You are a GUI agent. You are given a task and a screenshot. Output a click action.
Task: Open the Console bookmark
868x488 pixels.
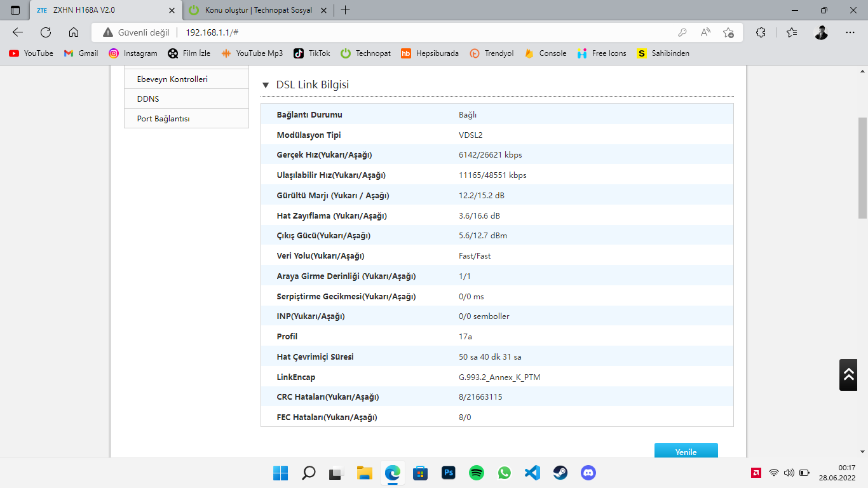pos(545,53)
